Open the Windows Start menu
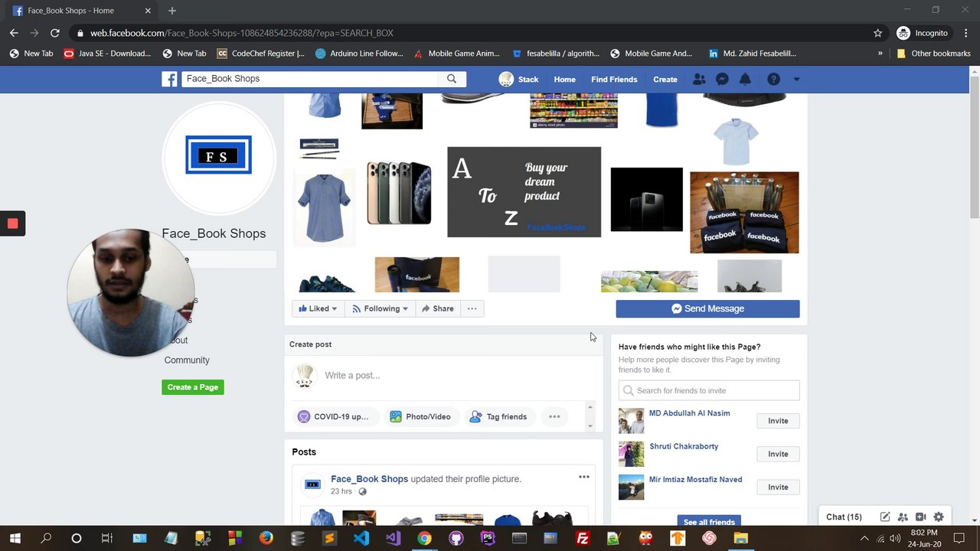Viewport: 980px width, 551px height. coord(15,538)
